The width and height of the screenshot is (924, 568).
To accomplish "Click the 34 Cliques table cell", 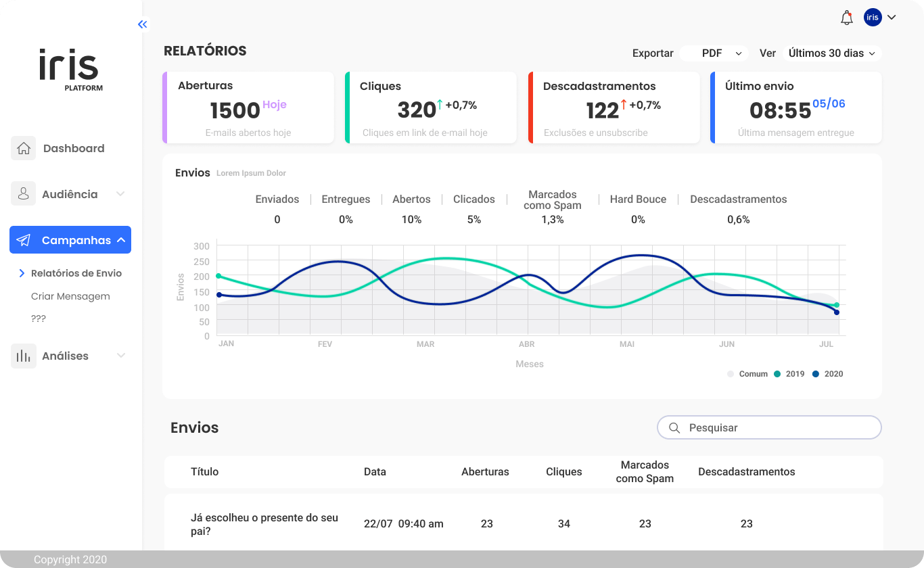I will [564, 524].
